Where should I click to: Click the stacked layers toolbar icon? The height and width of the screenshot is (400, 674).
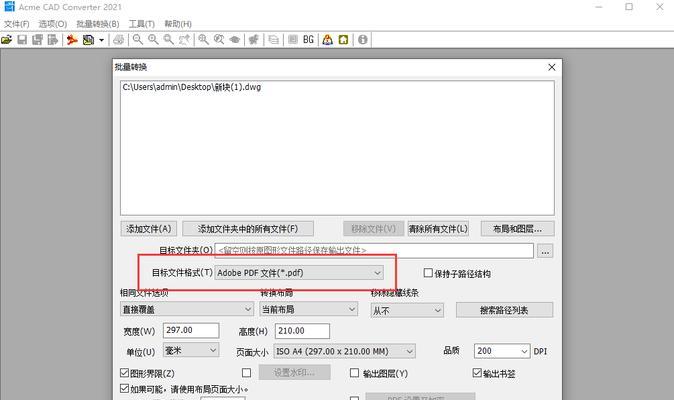[273, 40]
